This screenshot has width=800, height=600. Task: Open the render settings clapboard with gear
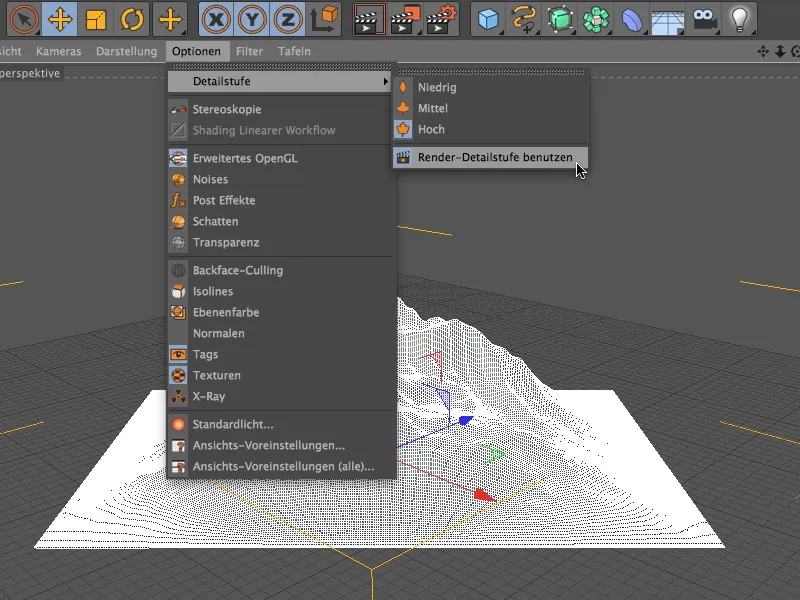(x=441, y=19)
